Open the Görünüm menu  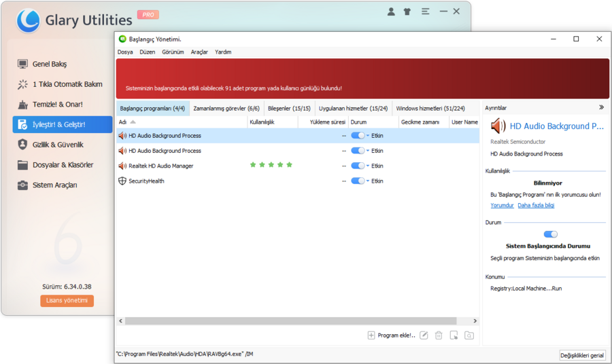click(173, 52)
